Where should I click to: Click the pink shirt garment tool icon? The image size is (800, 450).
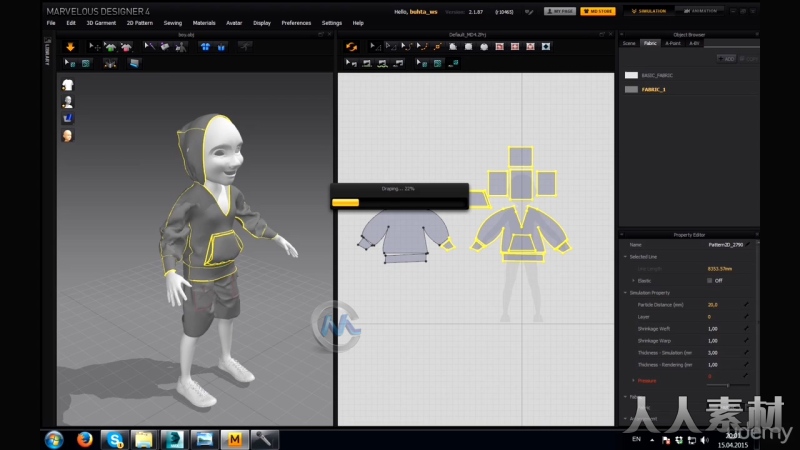126,47
